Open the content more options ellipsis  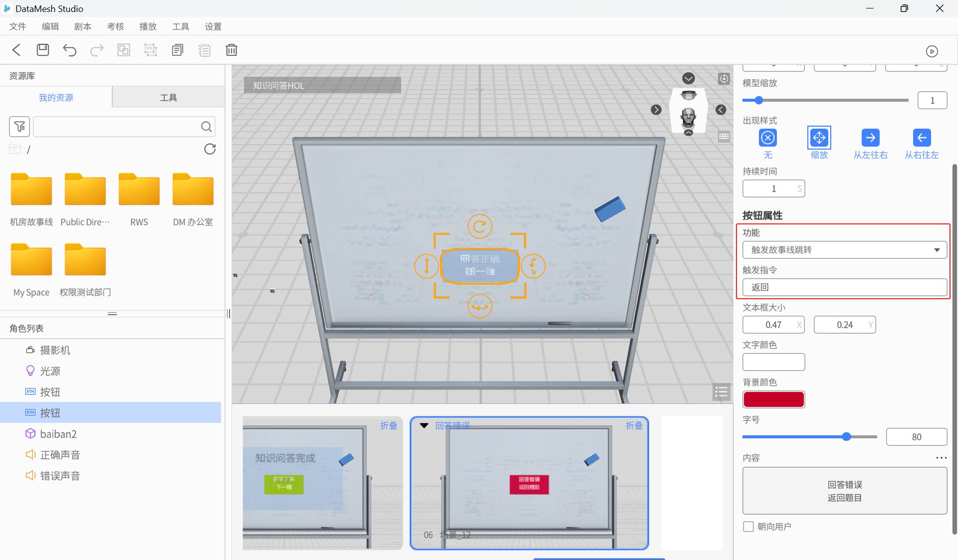click(x=941, y=458)
